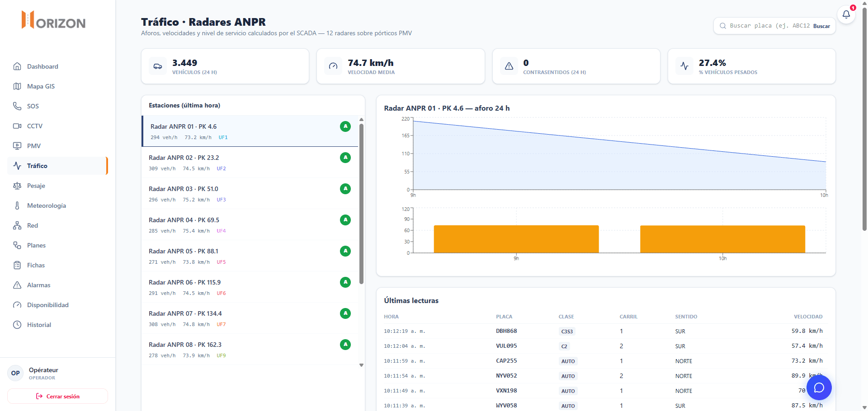
Task: Select station Radar ANPR 03 · PK 51.0
Action: (250, 194)
